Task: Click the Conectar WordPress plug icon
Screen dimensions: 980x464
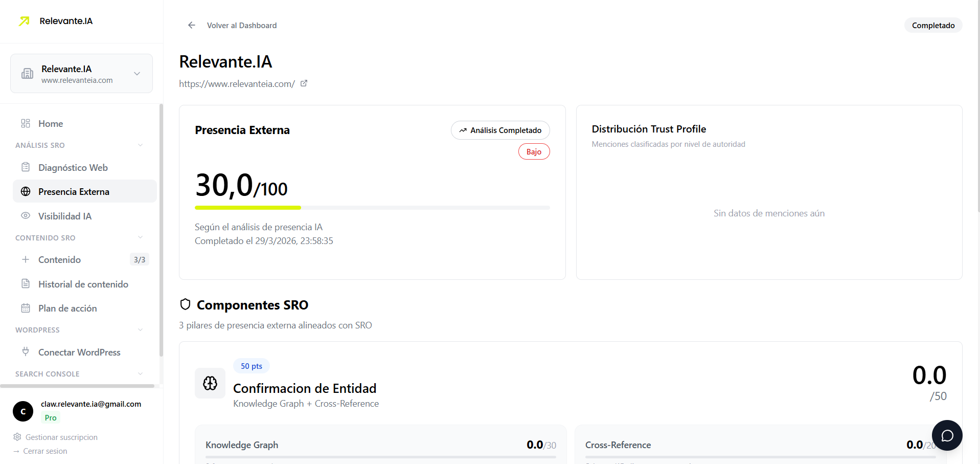Action: tap(26, 352)
